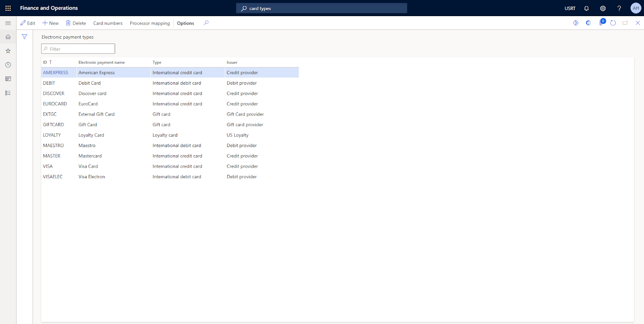Select the LOYALTY row ID

tap(52, 135)
